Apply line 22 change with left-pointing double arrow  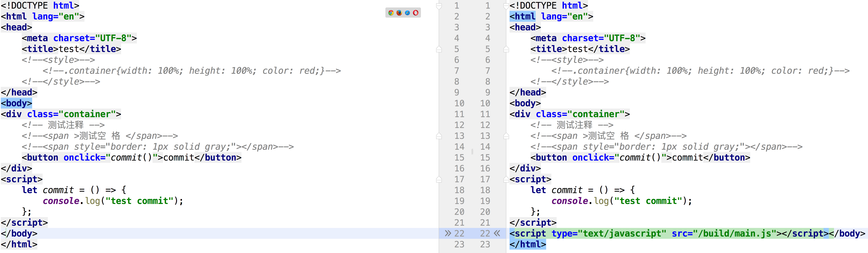pos(497,233)
